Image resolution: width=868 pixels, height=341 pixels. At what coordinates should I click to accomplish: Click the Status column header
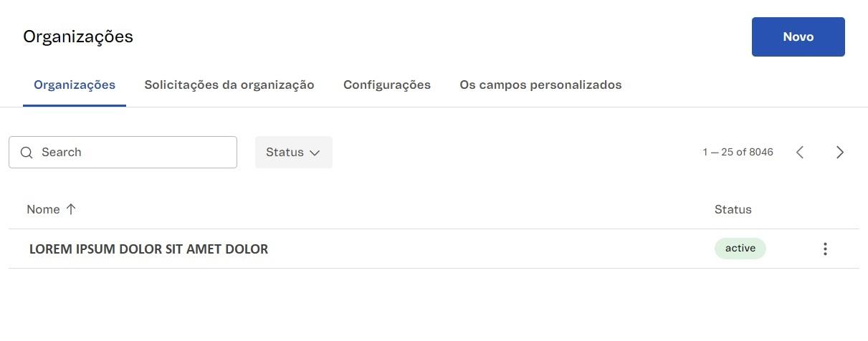click(733, 209)
